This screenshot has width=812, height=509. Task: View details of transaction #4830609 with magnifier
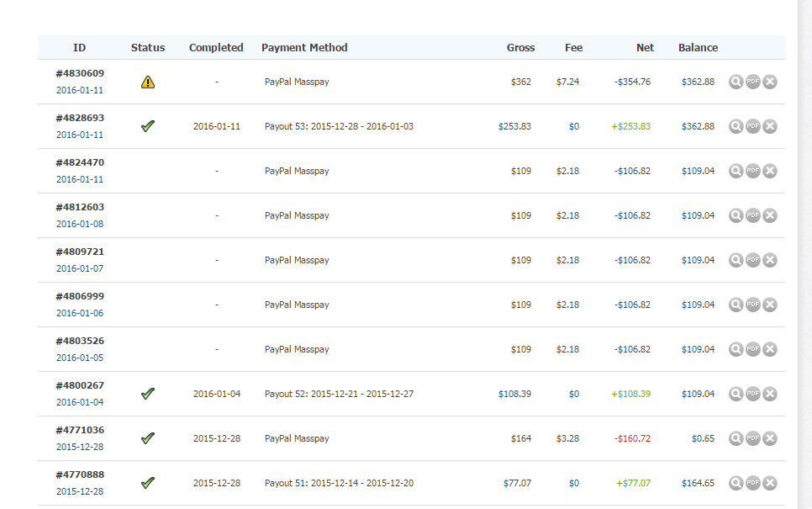tap(736, 82)
